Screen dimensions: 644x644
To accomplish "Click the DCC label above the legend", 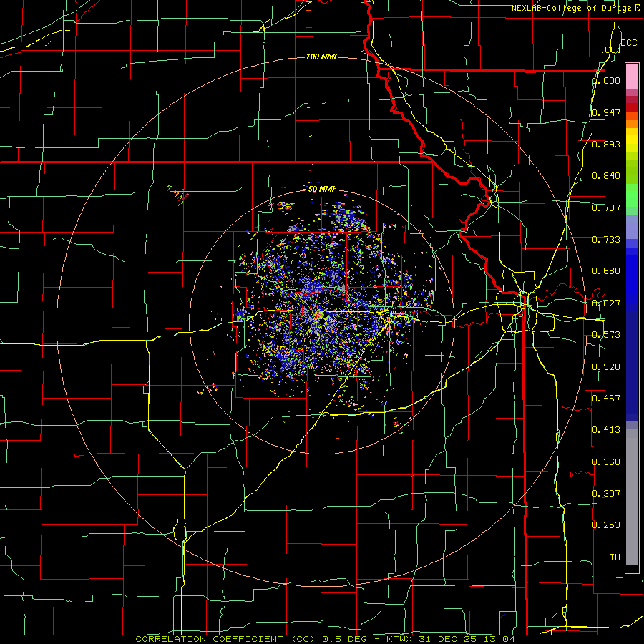I will click(x=629, y=43).
